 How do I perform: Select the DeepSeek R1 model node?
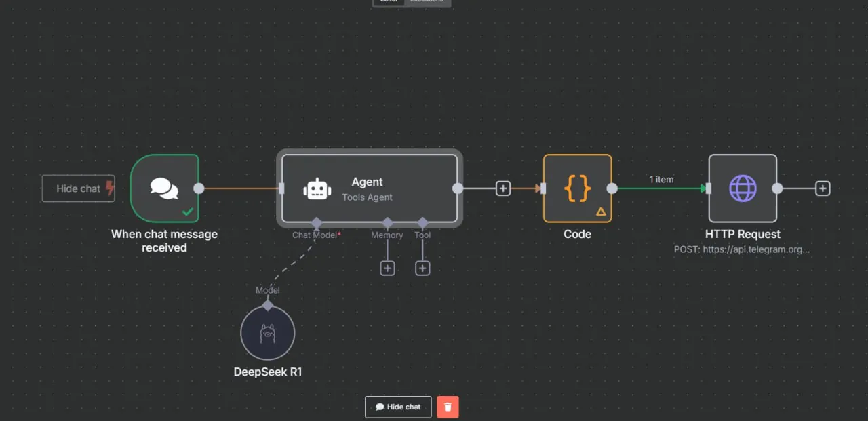[268, 333]
